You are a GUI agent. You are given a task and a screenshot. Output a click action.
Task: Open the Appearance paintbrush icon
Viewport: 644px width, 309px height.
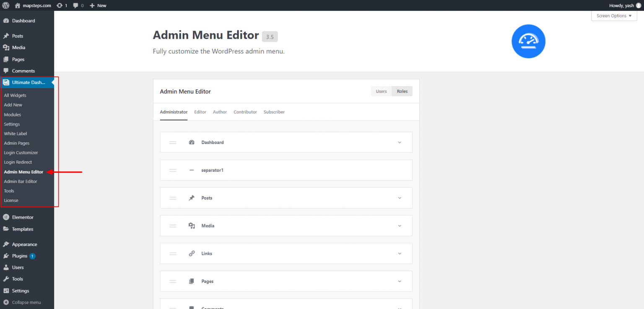7,244
